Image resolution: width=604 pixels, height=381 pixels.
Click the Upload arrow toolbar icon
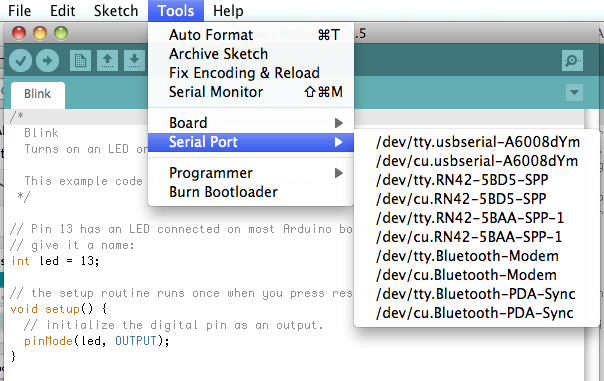47,60
